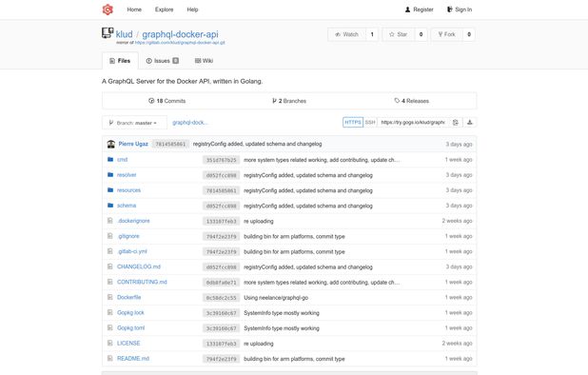Expand the Branch: master dropdown
588x375 pixels.
[134, 123]
